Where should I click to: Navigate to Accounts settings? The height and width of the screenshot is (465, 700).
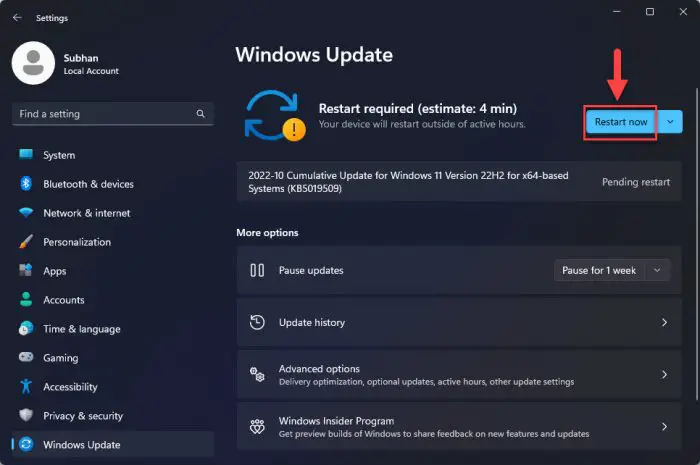click(113, 300)
